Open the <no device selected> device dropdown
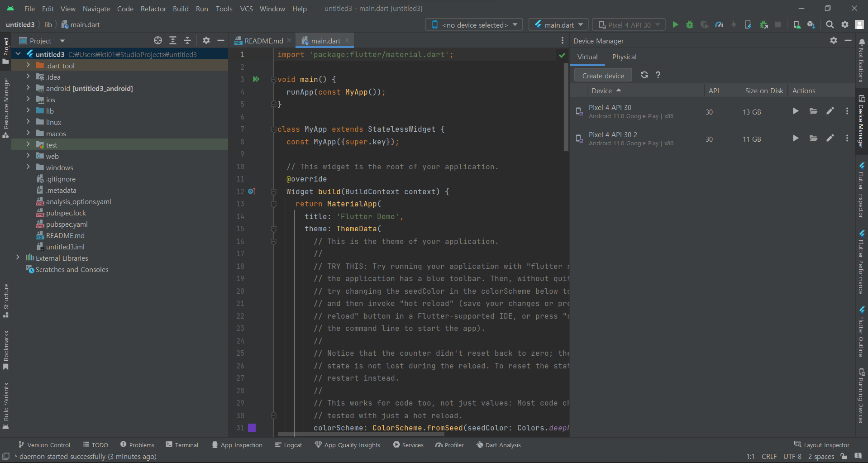 point(474,25)
